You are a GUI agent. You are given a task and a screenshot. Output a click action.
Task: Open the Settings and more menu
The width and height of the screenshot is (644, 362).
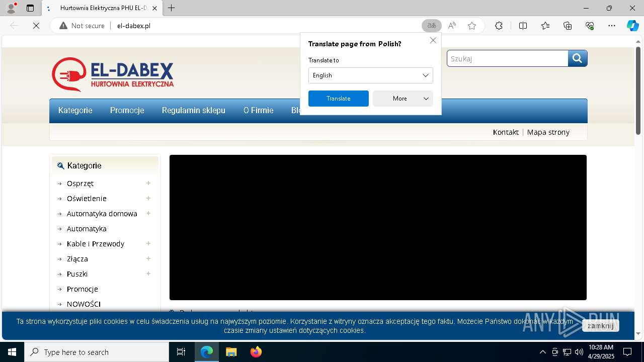[x=612, y=26]
